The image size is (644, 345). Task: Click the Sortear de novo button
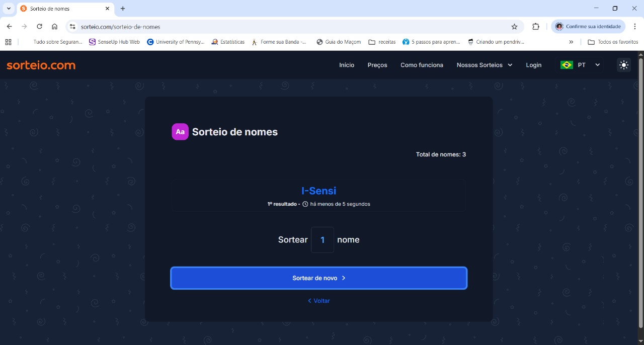[319, 278]
